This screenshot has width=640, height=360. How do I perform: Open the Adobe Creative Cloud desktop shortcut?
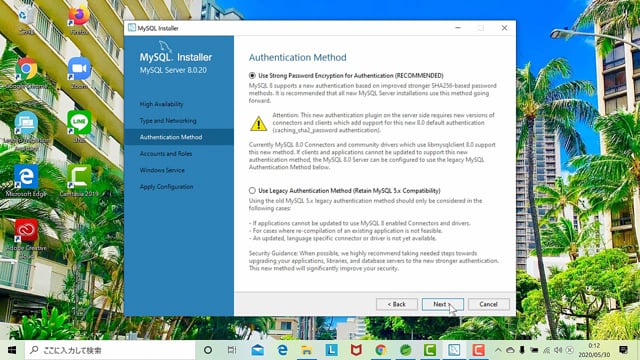point(26,237)
